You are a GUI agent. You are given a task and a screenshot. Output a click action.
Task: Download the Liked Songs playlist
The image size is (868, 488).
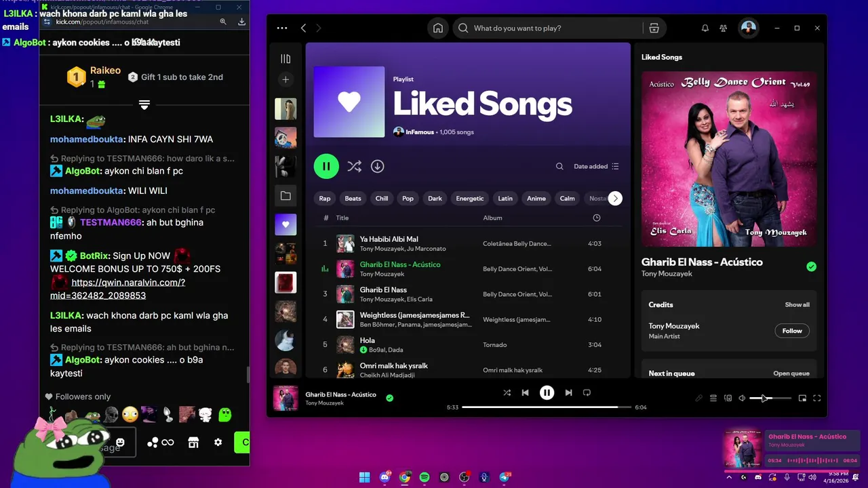pyautogui.click(x=378, y=166)
